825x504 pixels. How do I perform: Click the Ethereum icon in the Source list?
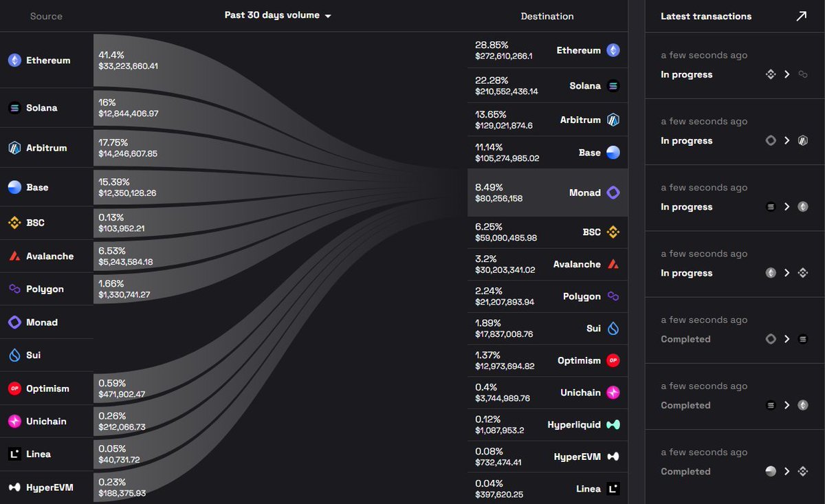point(14,61)
